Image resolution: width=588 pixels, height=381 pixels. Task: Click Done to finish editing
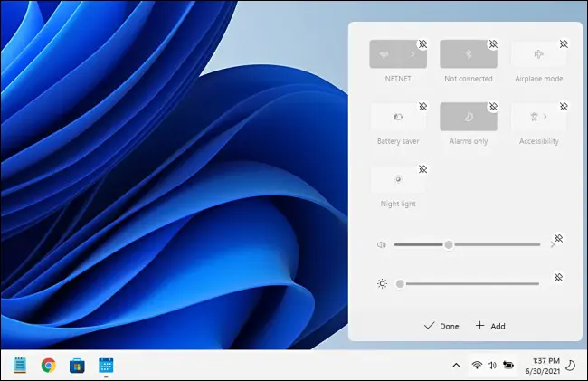(x=441, y=326)
